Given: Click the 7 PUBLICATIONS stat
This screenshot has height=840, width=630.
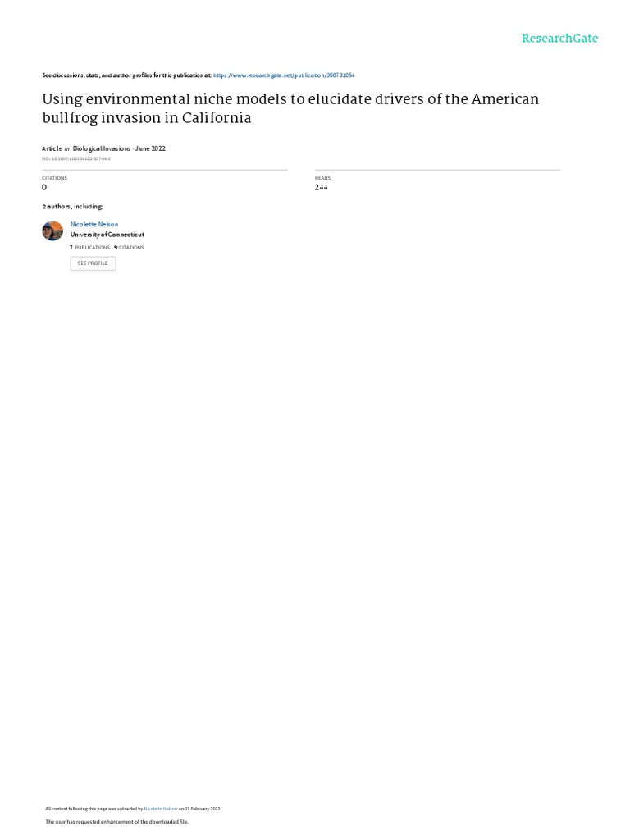Looking at the screenshot, I should tap(90, 247).
